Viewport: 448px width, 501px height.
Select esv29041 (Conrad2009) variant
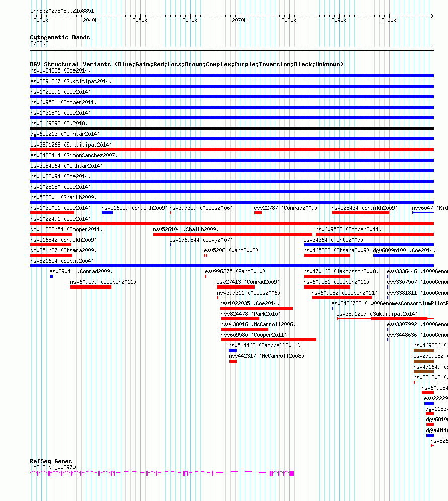click(x=51, y=276)
